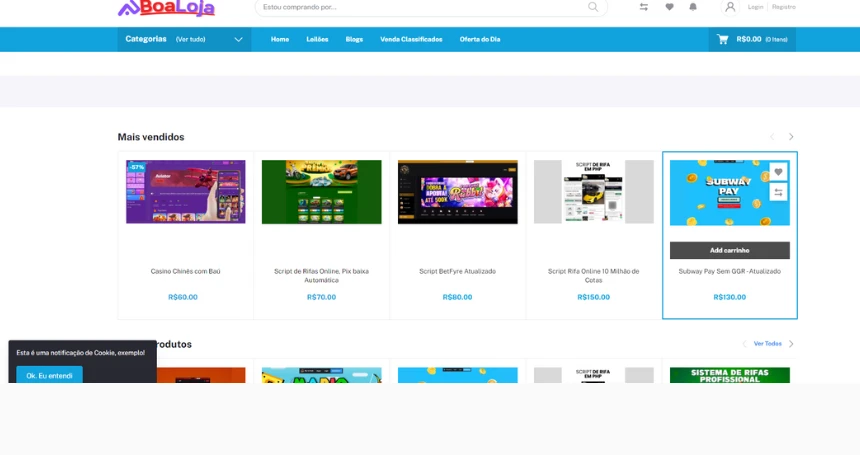The height and width of the screenshot is (455, 860).
Task: Open the wishlist heart in header
Action: (669, 7)
